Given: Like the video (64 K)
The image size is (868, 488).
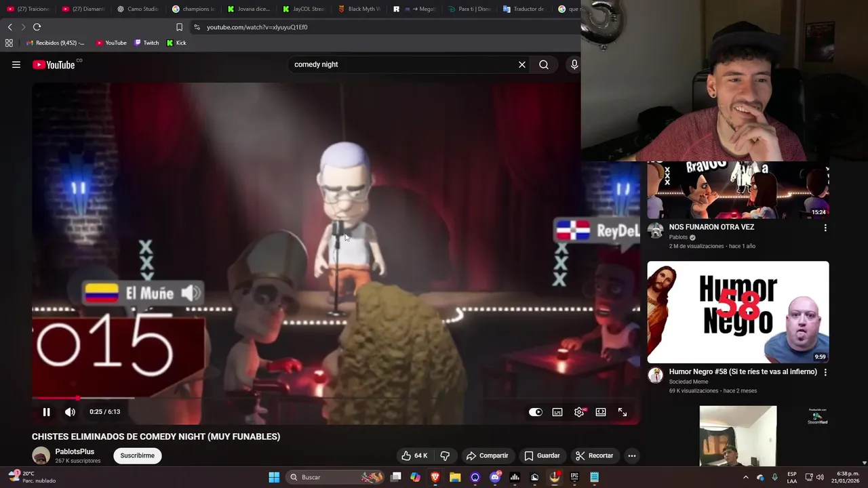Looking at the screenshot, I should (414, 455).
